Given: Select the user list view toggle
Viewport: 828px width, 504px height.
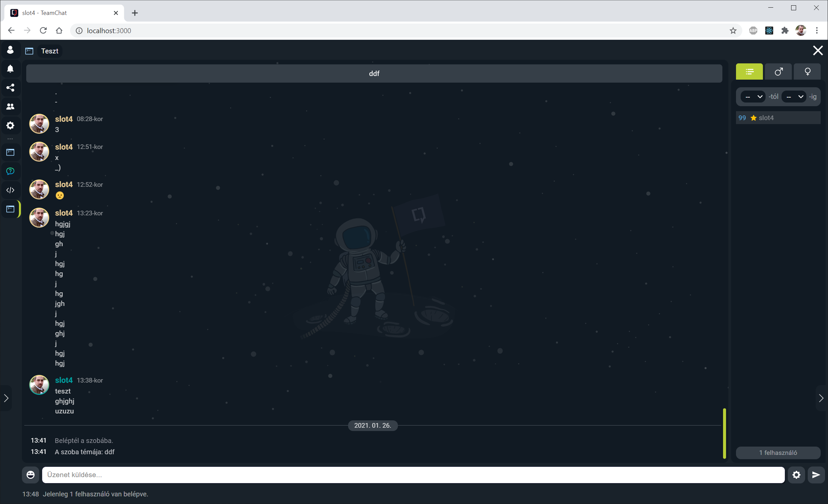Looking at the screenshot, I should [749, 72].
